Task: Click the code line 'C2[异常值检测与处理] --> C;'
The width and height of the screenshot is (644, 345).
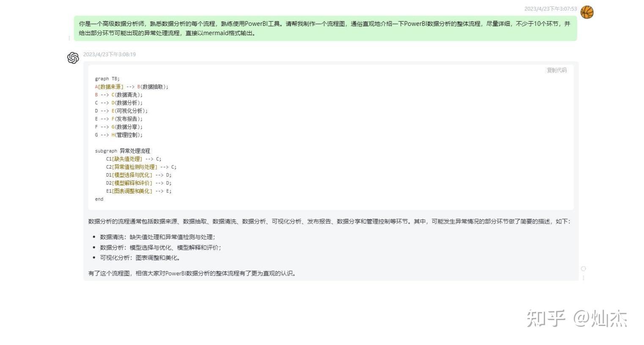Action: [141, 167]
